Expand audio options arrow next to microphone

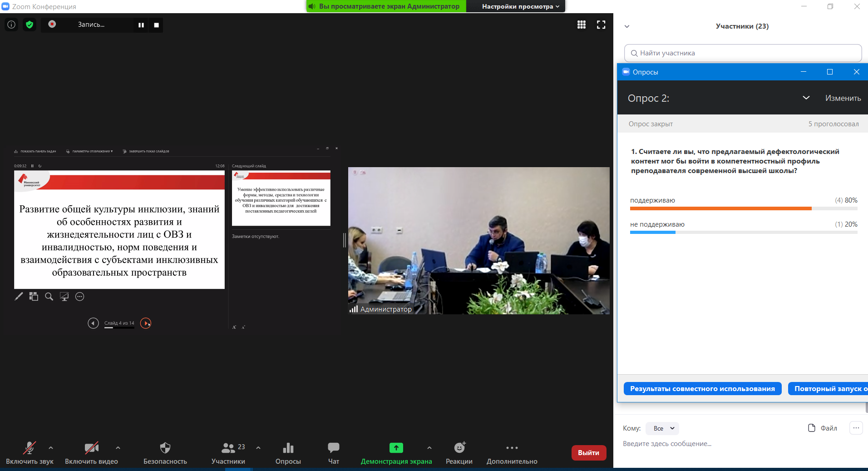pyautogui.click(x=51, y=448)
